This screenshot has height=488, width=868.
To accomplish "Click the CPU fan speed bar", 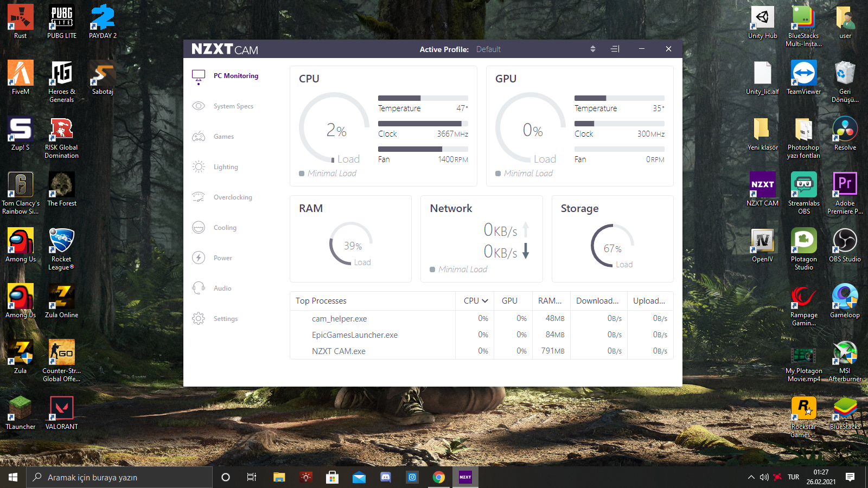I will click(x=423, y=149).
